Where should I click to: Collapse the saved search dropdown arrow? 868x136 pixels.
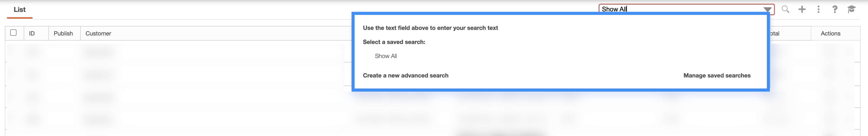pyautogui.click(x=767, y=9)
